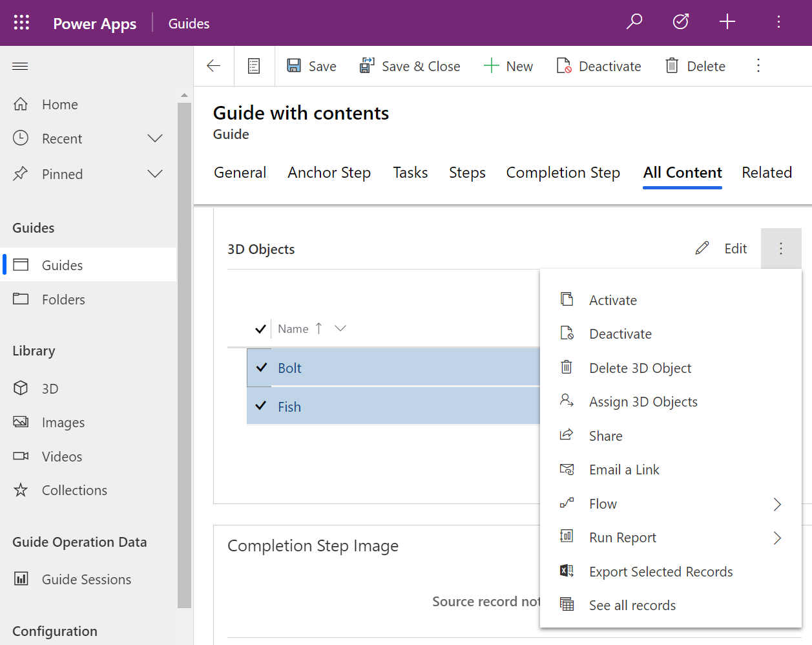The height and width of the screenshot is (645, 812).
Task: Click the 3D cube library icon
Action: (21, 388)
